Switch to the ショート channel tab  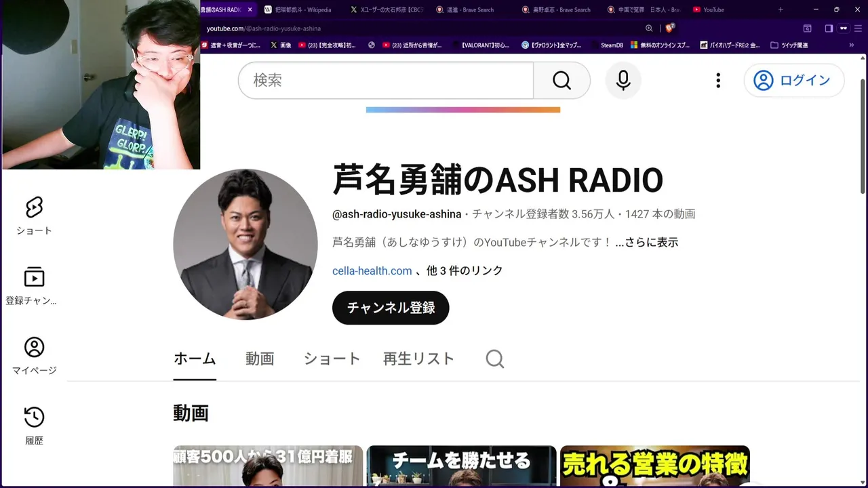pyautogui.click(x=332, y=359)
